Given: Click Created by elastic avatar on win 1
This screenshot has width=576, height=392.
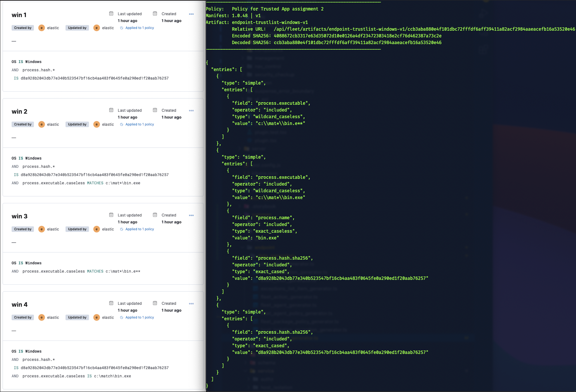Looking at the screenshot, I should [x=42, y=28].
